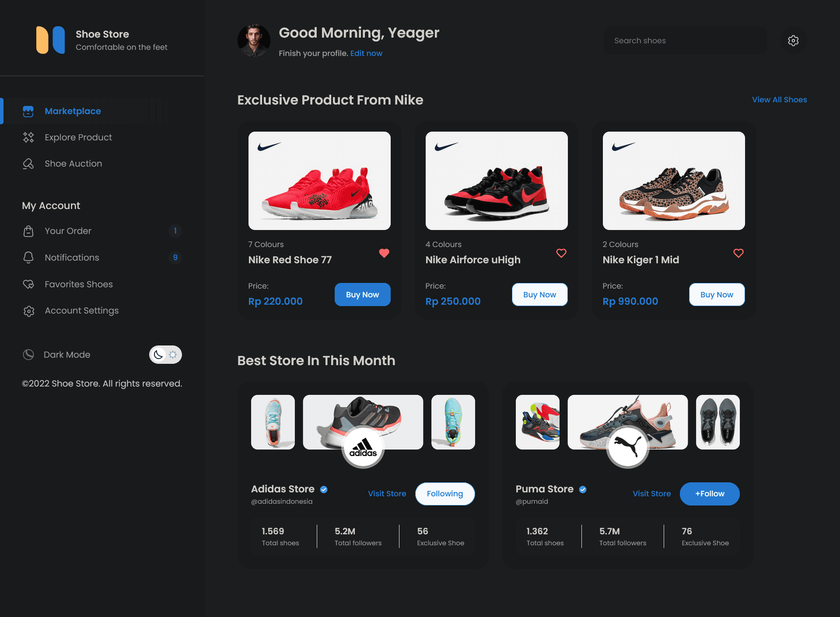This screenshot has height=617, width=840.
Task: Click the Explore Product sidebar icon
Action: click(x=28, y=138)
